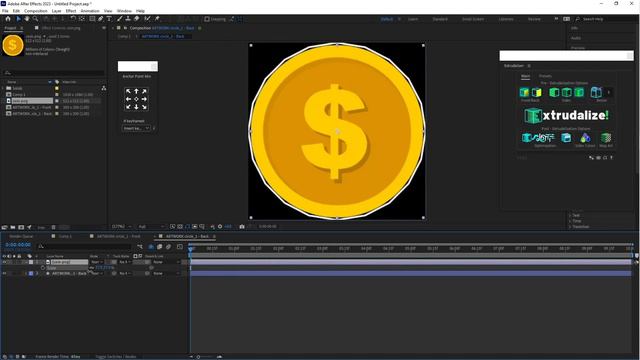Toggle the Snapping checkbox

pos(207,19)
